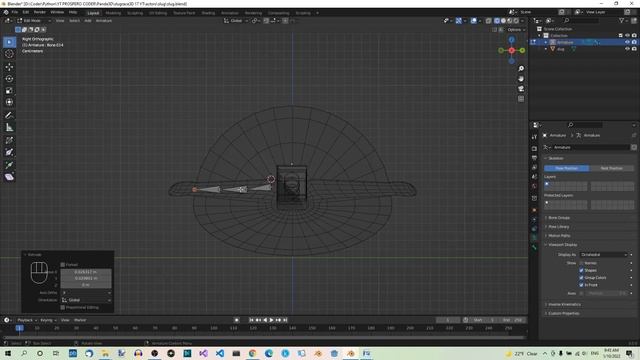Click the outliner filter funnel icon
640x360 pixels.
[622, 20]
